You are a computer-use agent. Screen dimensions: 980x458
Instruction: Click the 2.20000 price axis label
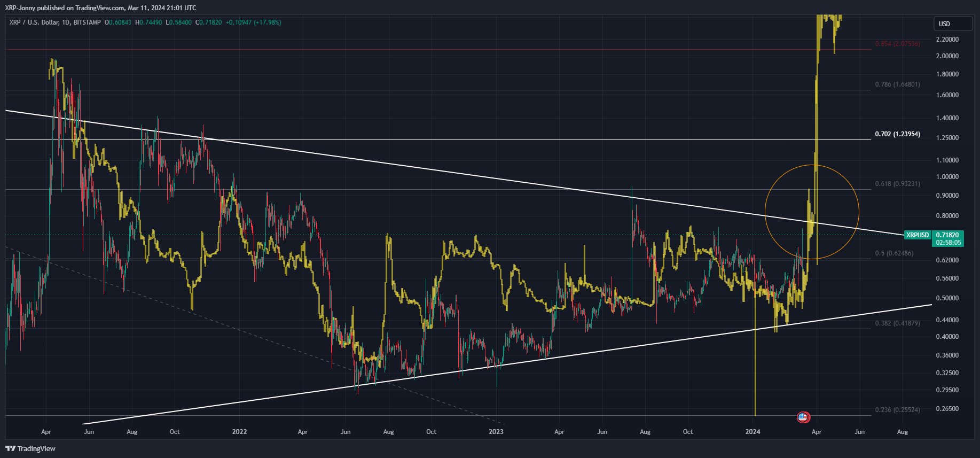(x=947, y=40)
